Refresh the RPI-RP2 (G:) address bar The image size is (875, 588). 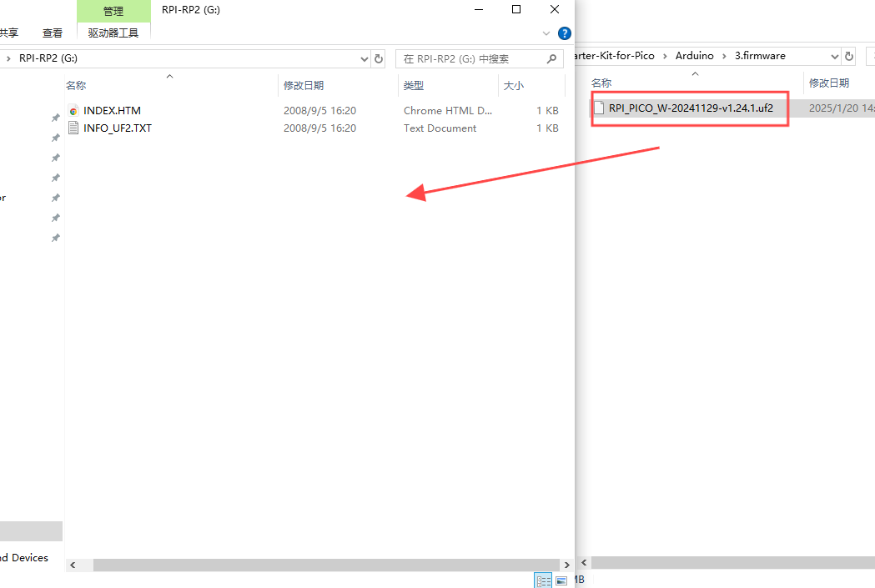click(379, 58)
